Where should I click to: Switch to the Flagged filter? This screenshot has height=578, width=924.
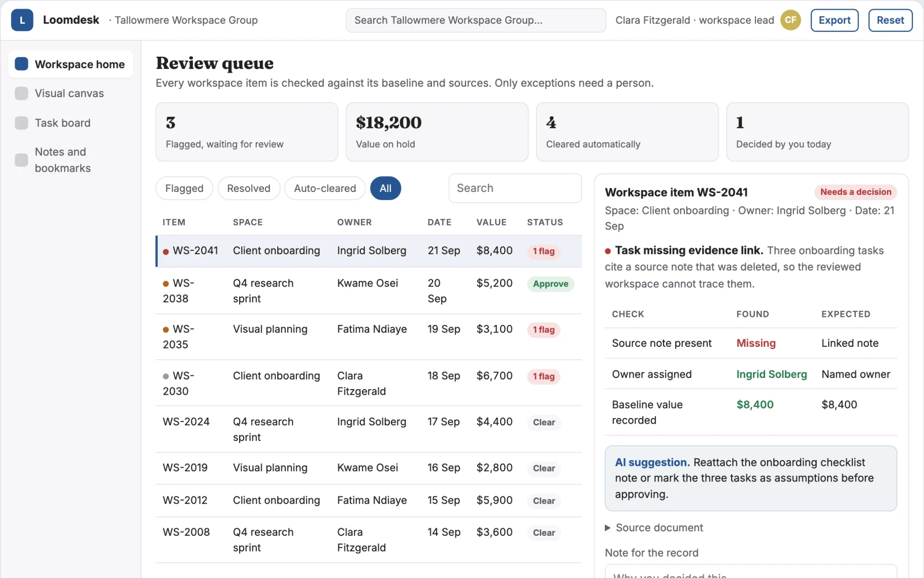click(184, 188)
